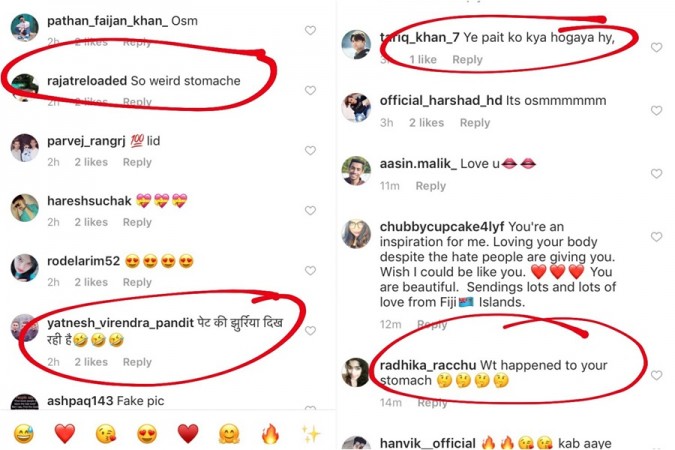
Task: Like pathan_faijan_khan_'s Osm comment
Action: click(x=310, y=30)
